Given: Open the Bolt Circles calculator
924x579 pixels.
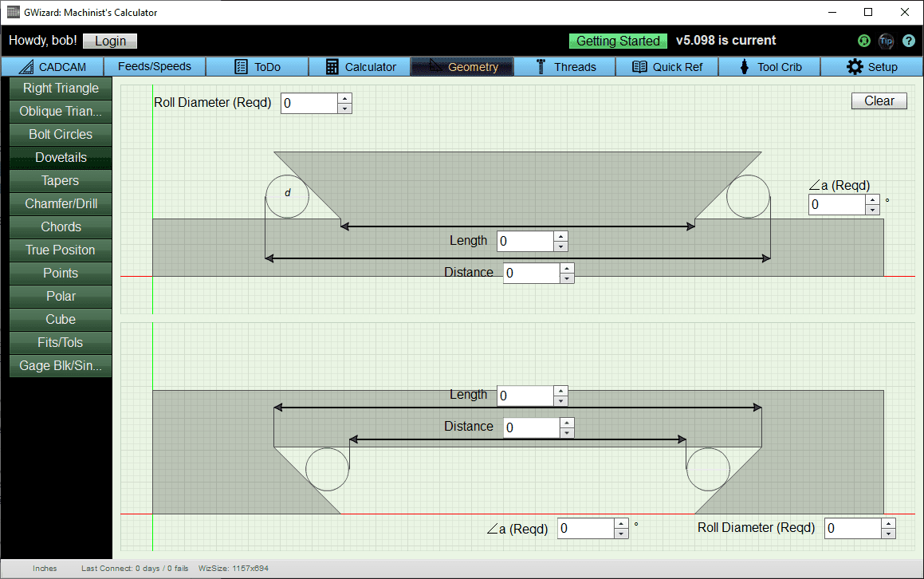Looking at the screenshot, I should click(x=60, y=134).
